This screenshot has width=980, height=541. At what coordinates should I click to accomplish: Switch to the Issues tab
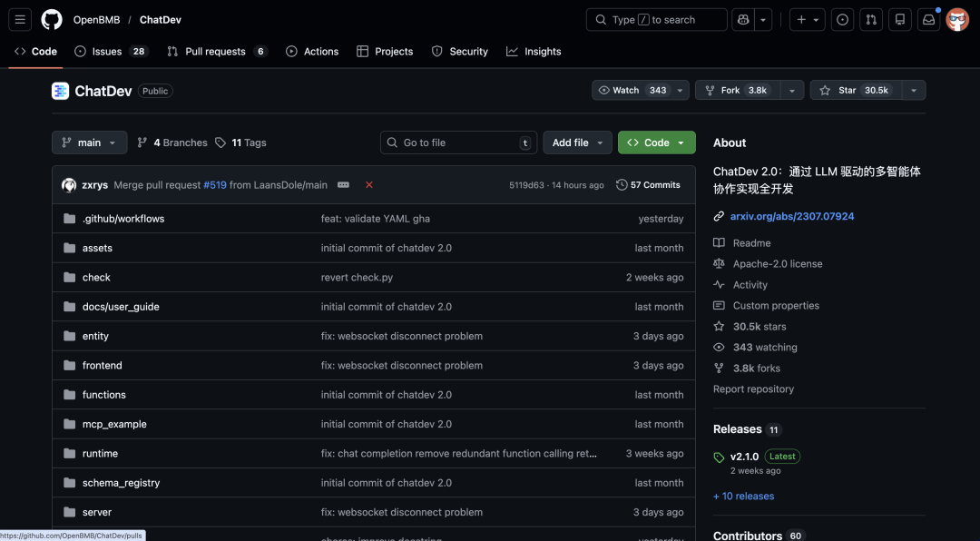(112, 51)
